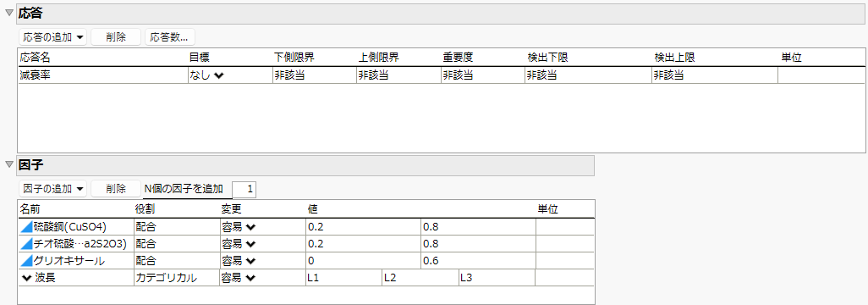The height and width of the screenshot is (305, 868).
Task: Click 下側限界 cell of 減衰率
Action: (314, 76)
